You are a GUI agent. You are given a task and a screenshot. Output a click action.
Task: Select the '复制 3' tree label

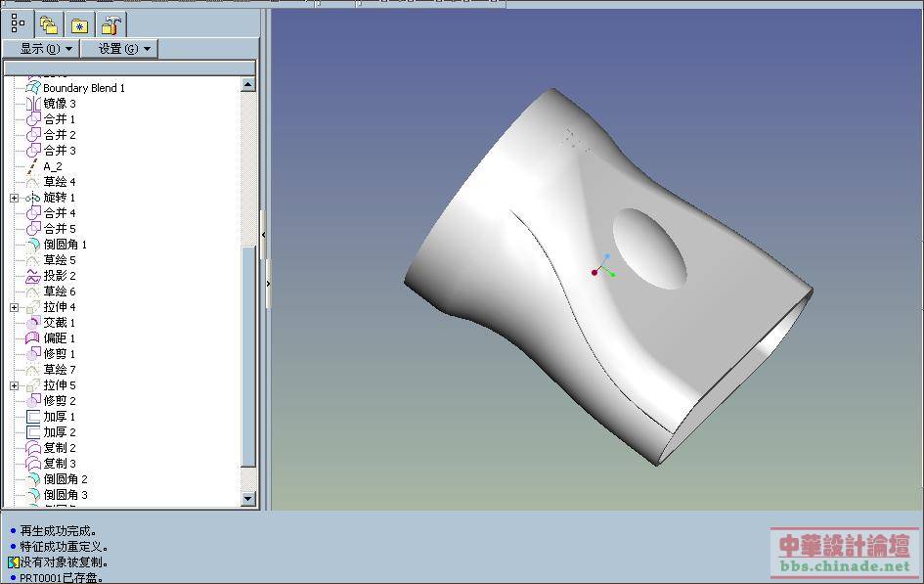click(60, 464)
